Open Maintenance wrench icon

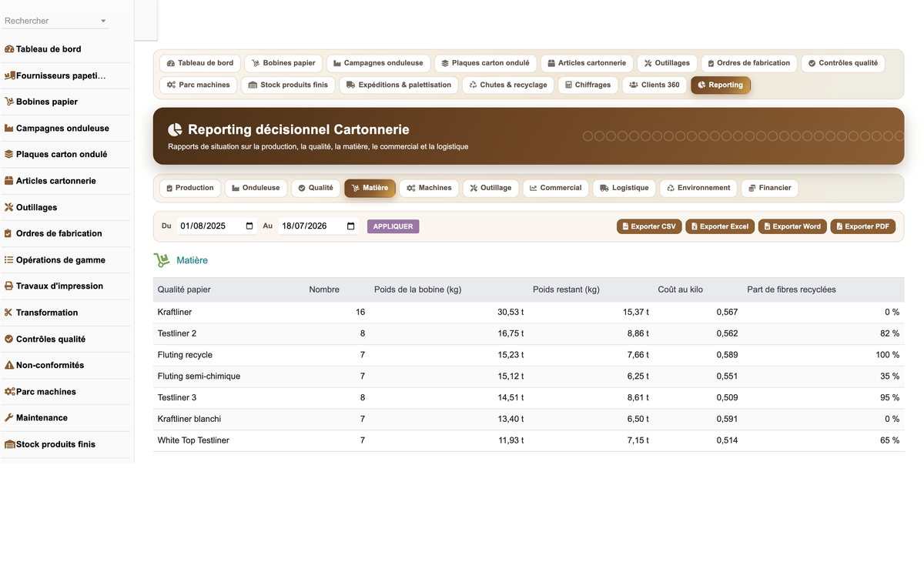tap(9, 418)
